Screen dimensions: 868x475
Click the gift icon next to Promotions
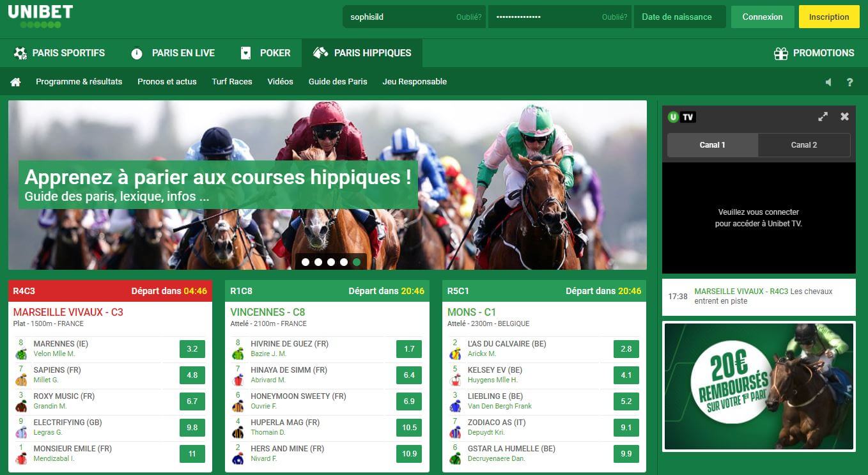(781, 53)
